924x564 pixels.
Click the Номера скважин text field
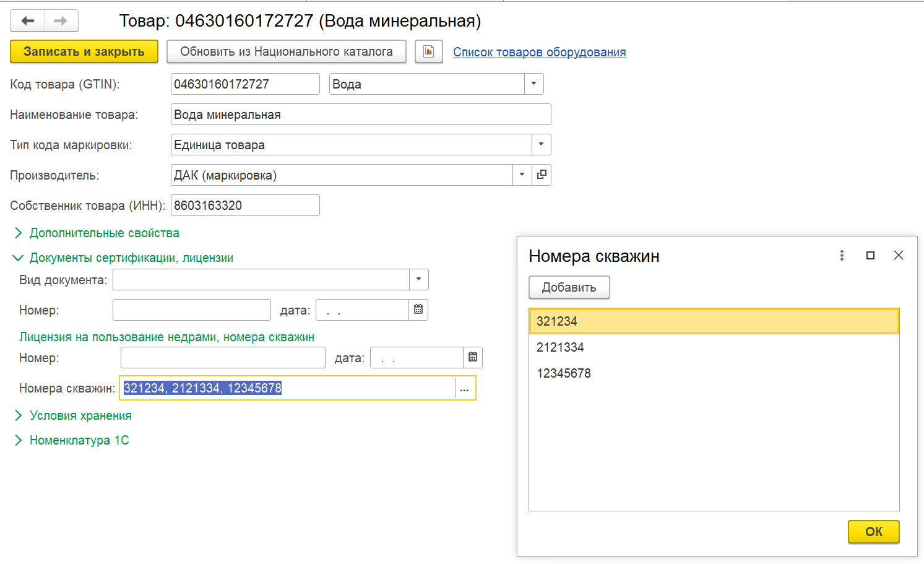click(x=288, y=388)
